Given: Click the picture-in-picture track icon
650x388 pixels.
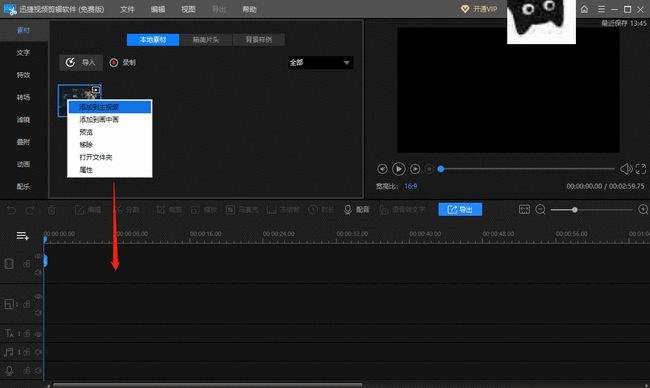Looking at the screenshot, I should tap(9, 304).
